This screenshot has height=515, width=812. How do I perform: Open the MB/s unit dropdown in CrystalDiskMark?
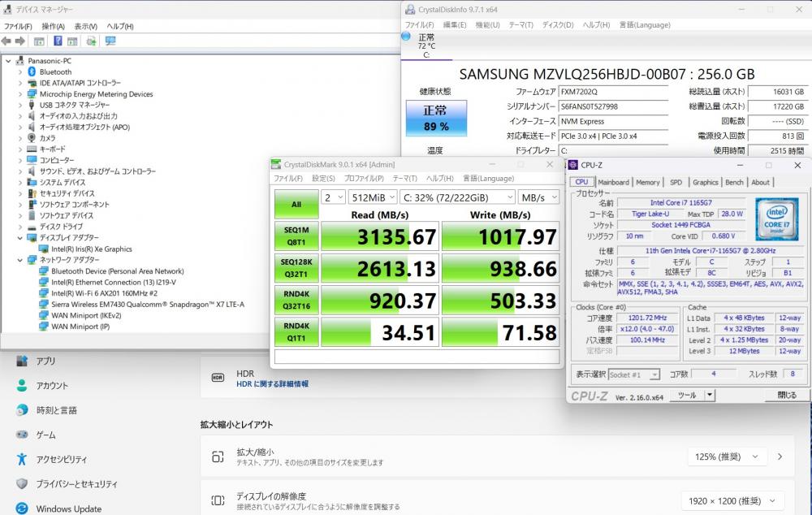[x=538, y=197]
